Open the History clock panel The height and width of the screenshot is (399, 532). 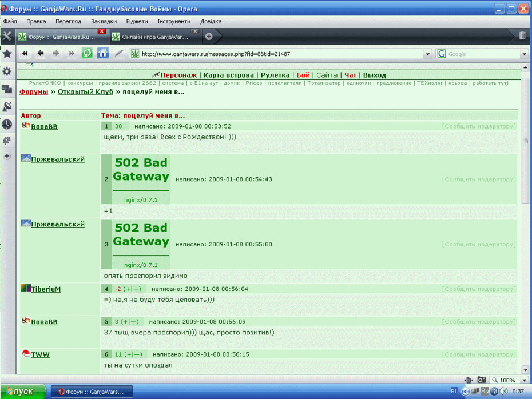pyautogui.click(x=7, y=124)
